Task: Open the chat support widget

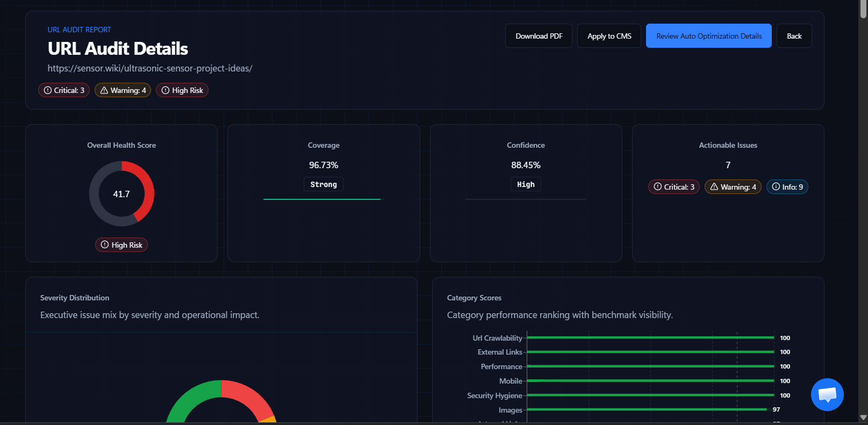Action: [827, 395]
